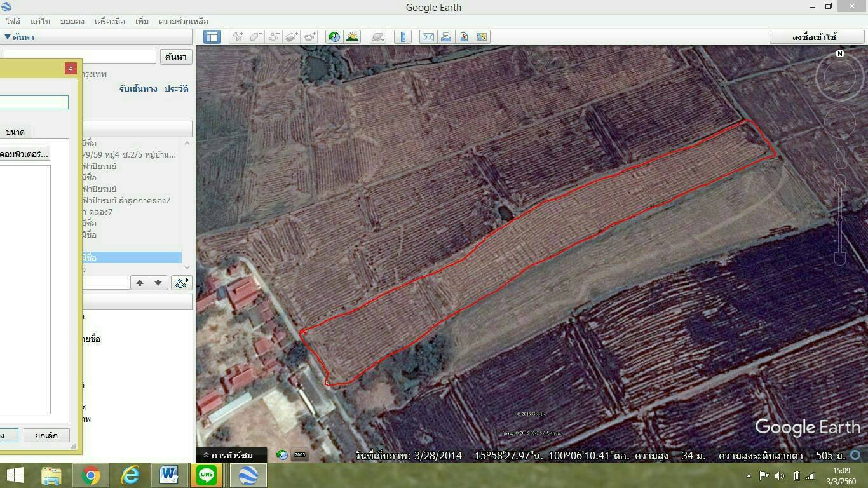
Task: Open planet switcher dropdown in toolbar
Action: click(x=377, y=37)
